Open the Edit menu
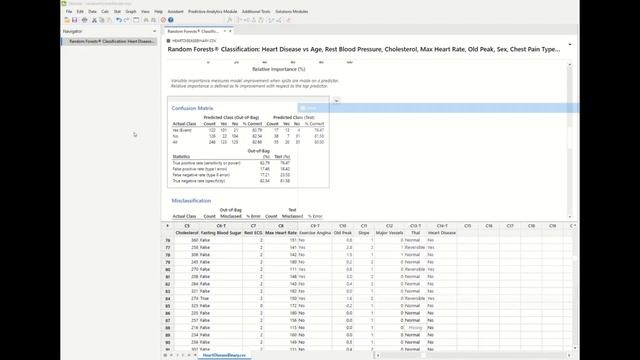The image size is (640, 360). [x=80, y=11]
